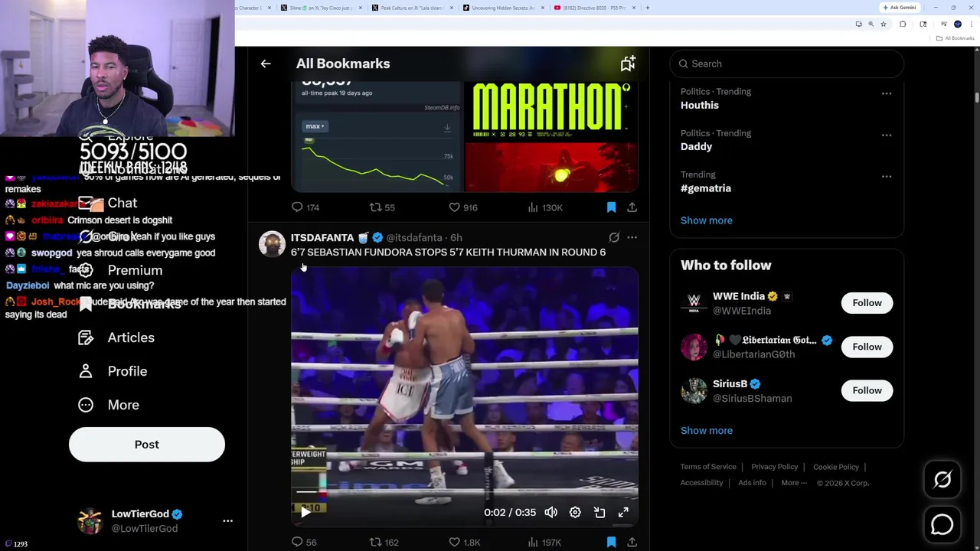This screenshot has width=980, height=551.
Task: Click the Chrome media control icon
Action: [943, 24]
